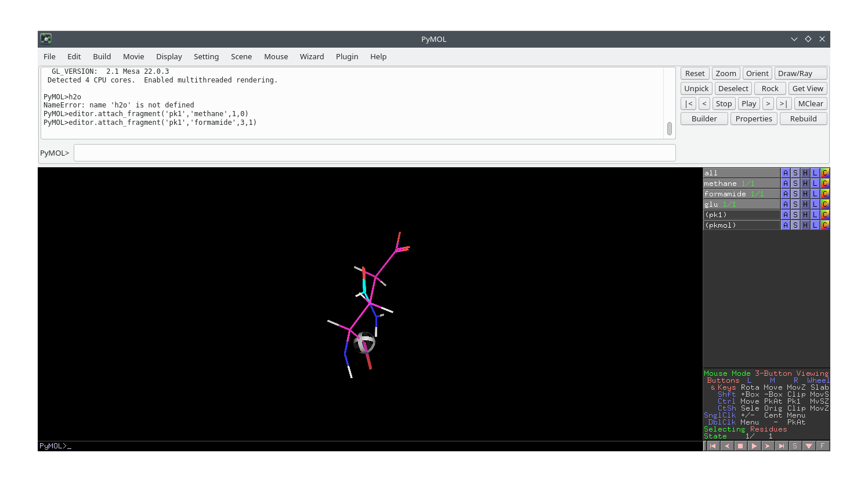Open Color menu for (pk1) selection
This screenshot has height=496, width=868.
click(825, 215)
